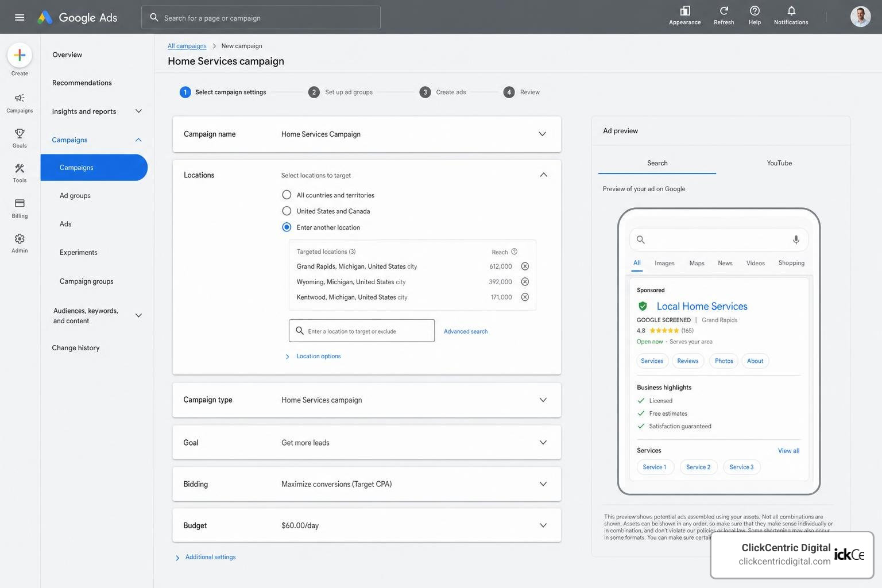The height and width of the screenshot is (588, 882).
Task: Open Ad groups in the sidebar
Action: tap(75, 195)
